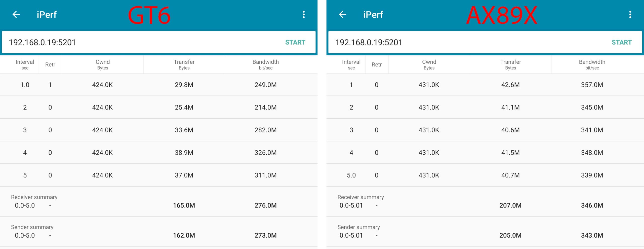
Task: Select GT6 bandwidth value 249.0M
Action: [266, 85]
